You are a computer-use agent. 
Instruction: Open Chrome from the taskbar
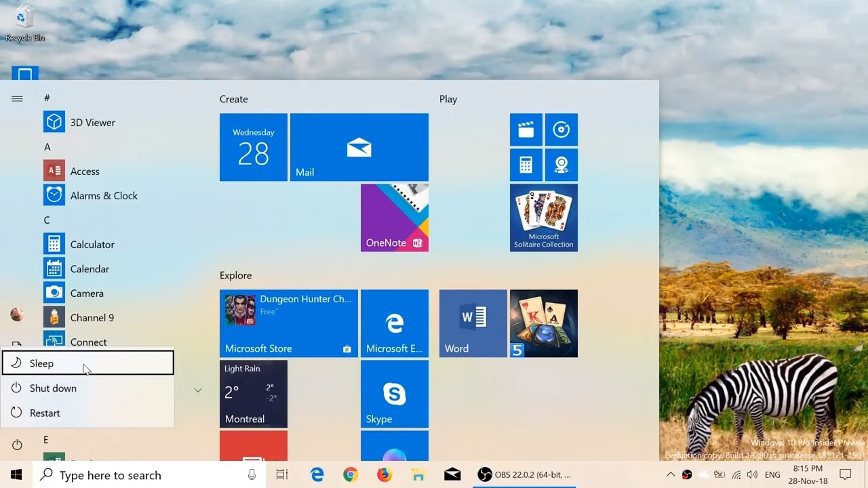tap(351, 474)
